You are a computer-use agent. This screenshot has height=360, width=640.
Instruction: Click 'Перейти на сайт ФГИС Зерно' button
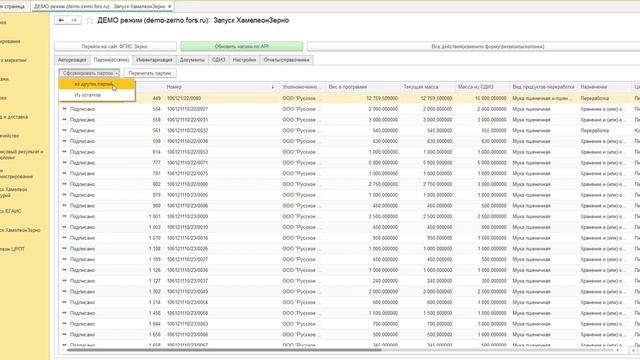point(116,47)
